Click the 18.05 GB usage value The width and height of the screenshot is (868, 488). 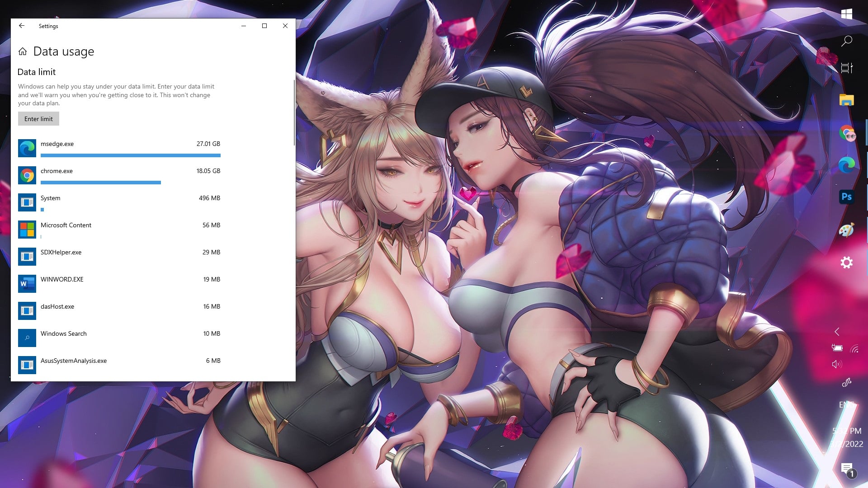pos(208,171)
